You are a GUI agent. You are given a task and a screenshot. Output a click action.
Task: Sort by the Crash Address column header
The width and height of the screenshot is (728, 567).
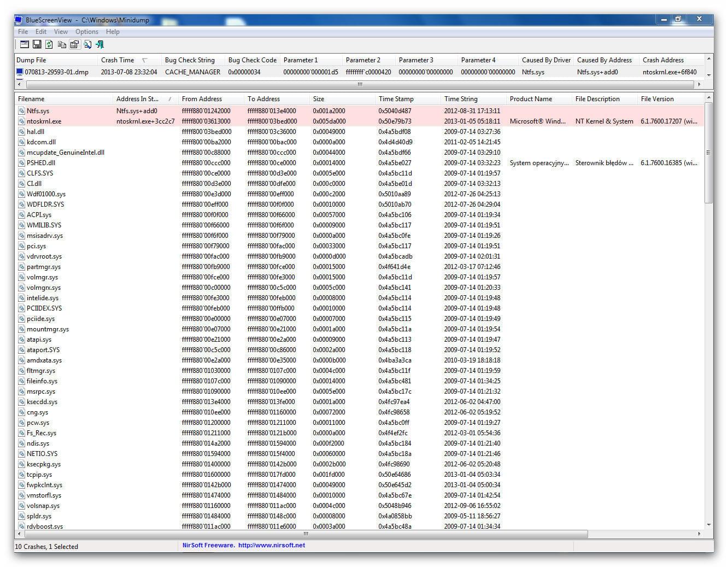672,60
